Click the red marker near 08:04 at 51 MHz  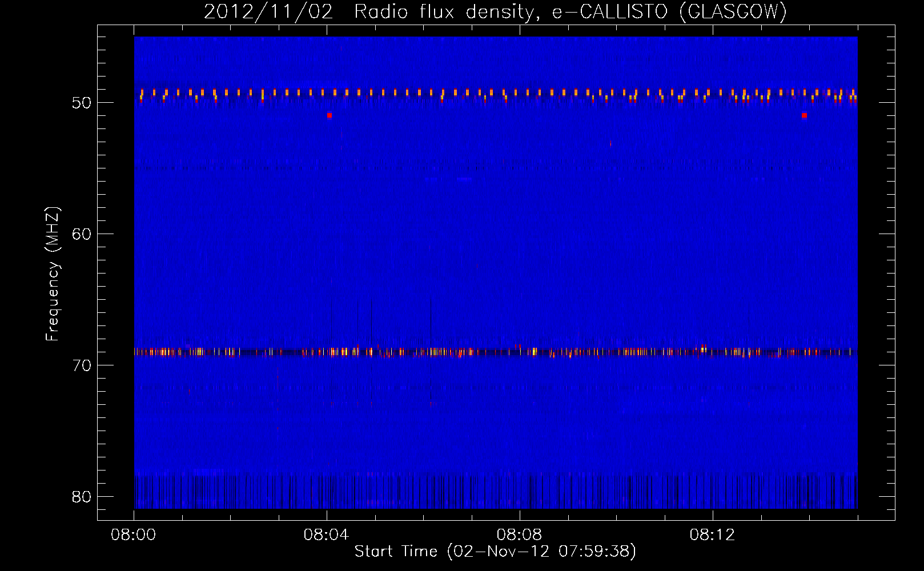coord(330,115)
